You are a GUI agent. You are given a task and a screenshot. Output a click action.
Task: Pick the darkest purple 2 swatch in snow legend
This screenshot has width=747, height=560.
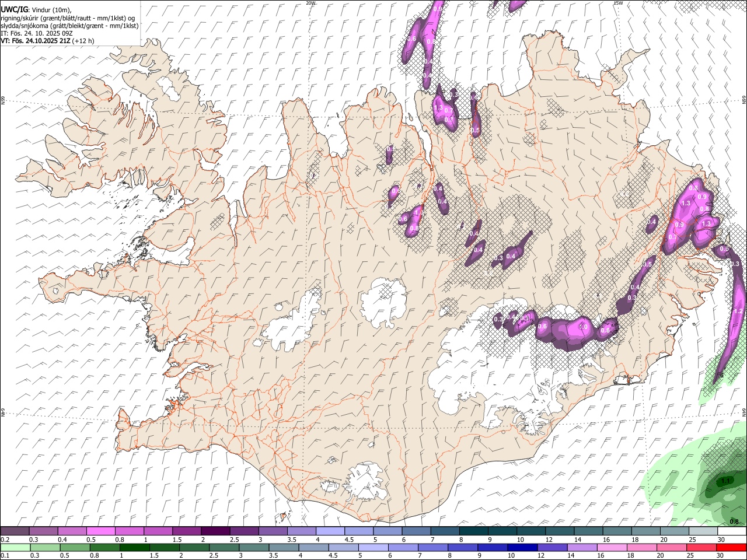pos(215,531)
